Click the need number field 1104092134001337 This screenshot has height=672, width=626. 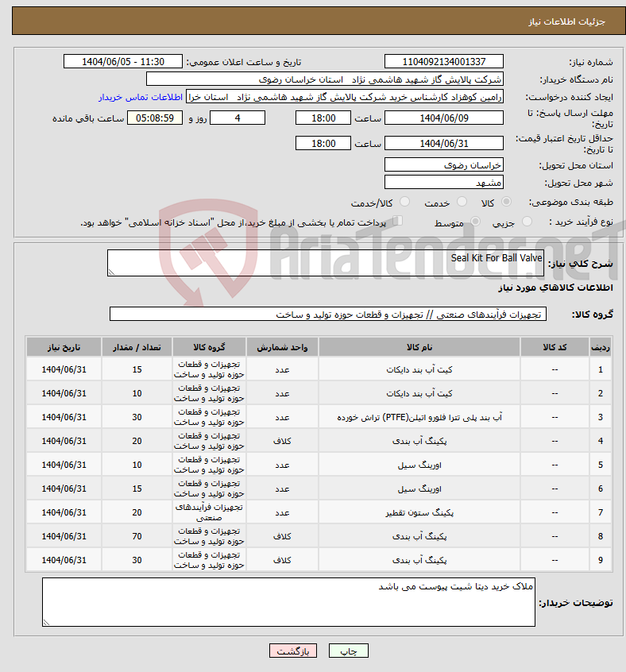(444, 62)
